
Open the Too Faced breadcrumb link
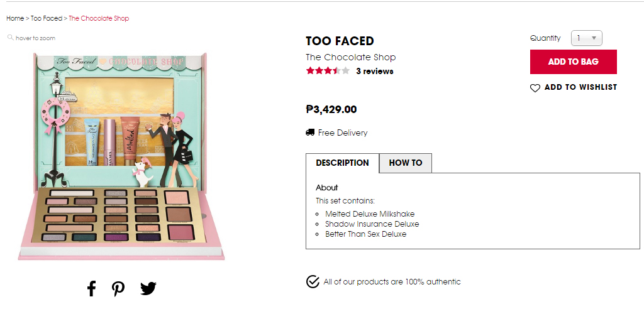coord(47,18)
